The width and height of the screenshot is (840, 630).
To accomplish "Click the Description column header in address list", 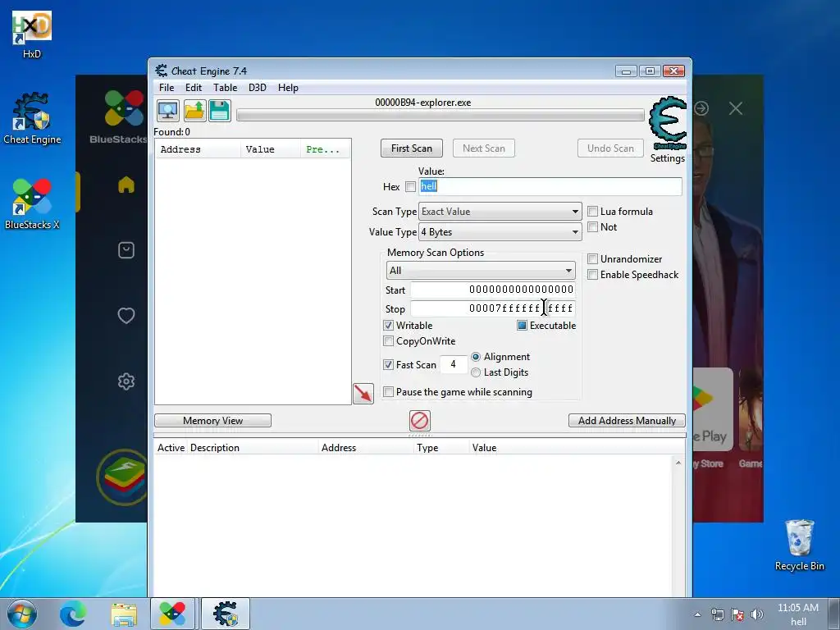I will click(253, 447).
